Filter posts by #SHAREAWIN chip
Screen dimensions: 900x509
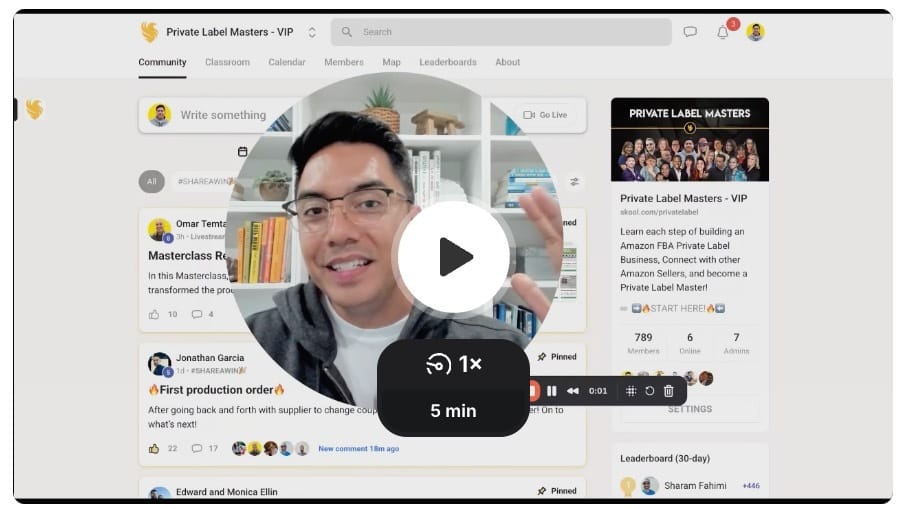[x=204, y=181]
